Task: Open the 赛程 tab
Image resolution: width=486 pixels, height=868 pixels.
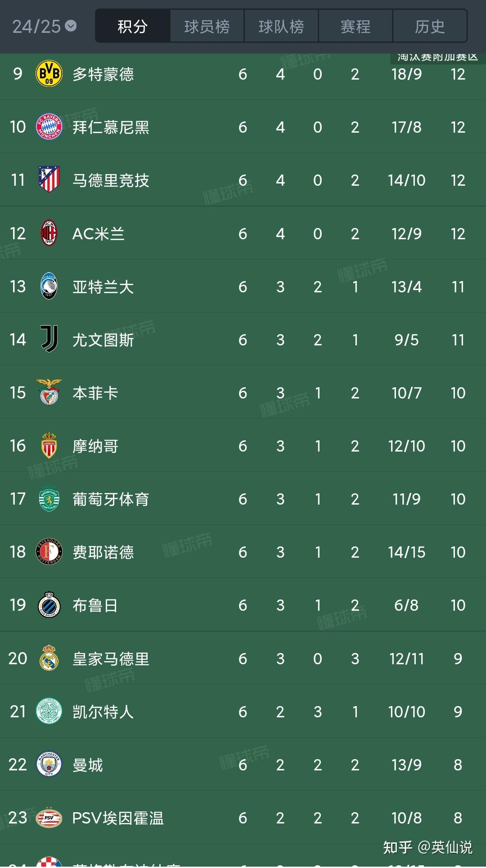Action: (x=355, y=26)
